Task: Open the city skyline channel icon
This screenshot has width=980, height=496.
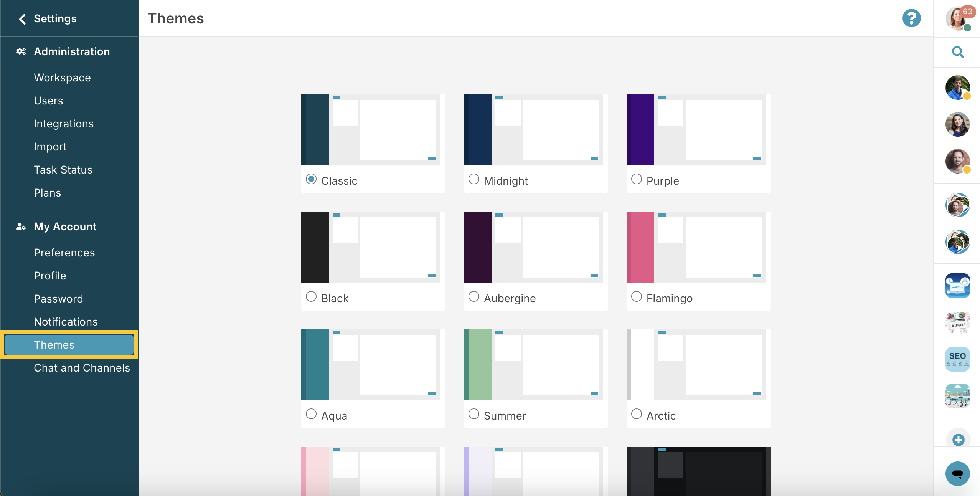Action: pyautogui.click(x=958, y=396)
